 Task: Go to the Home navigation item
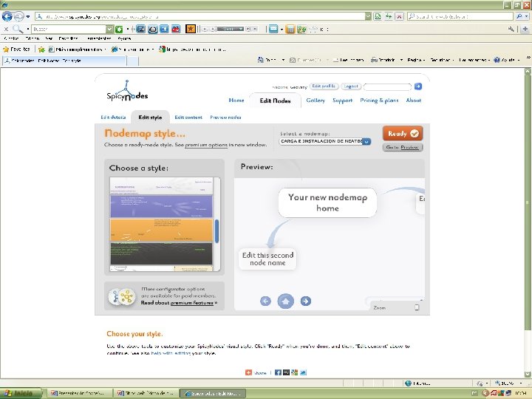(236, 100)
